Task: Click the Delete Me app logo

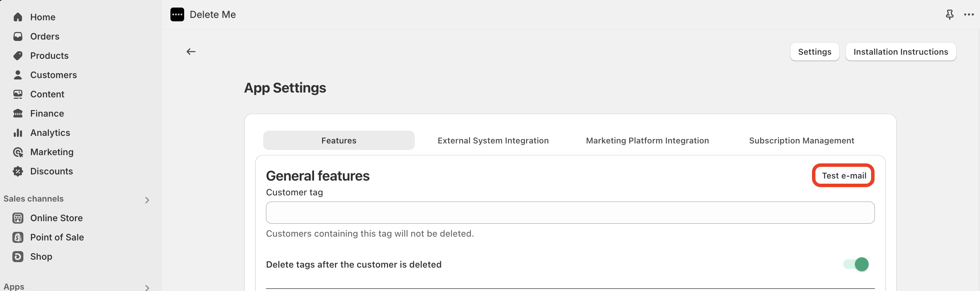Action: [177, 14]
